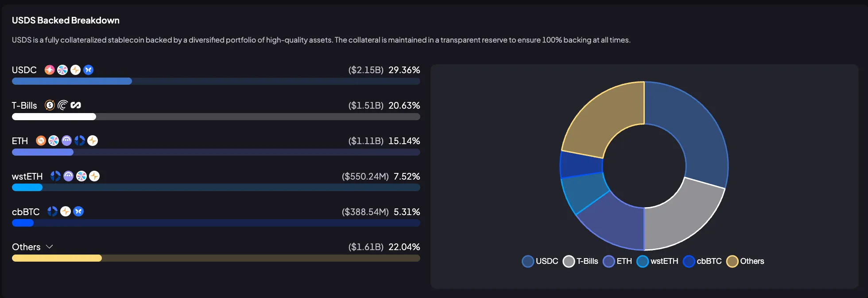Click the orange swirl icon in the ETH row
Screen dimensions: 868x298
[41, 141]
